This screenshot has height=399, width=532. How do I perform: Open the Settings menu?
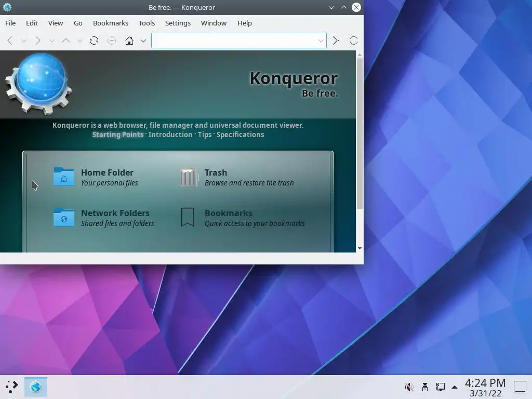[x=178, y=23]
